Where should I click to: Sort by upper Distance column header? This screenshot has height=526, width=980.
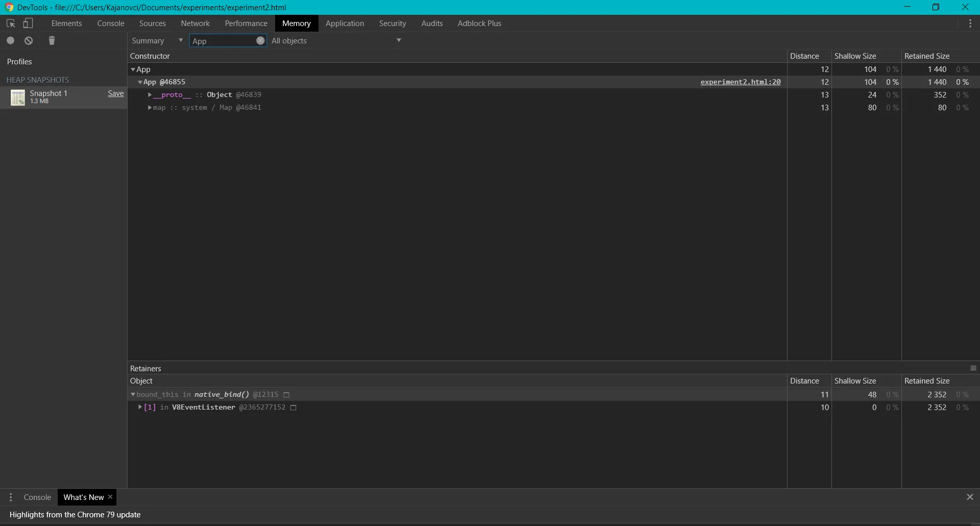(x=809, y=56)
